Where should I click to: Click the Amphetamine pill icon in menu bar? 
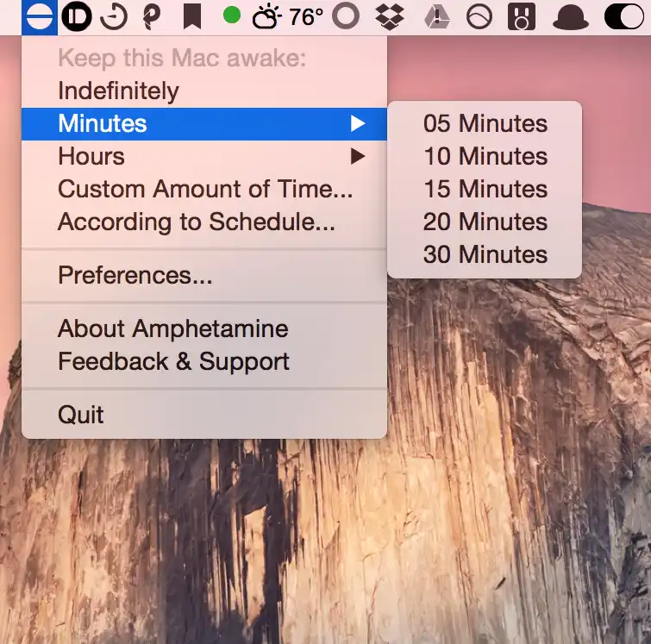pyautogui.click(x=40, y=16)
